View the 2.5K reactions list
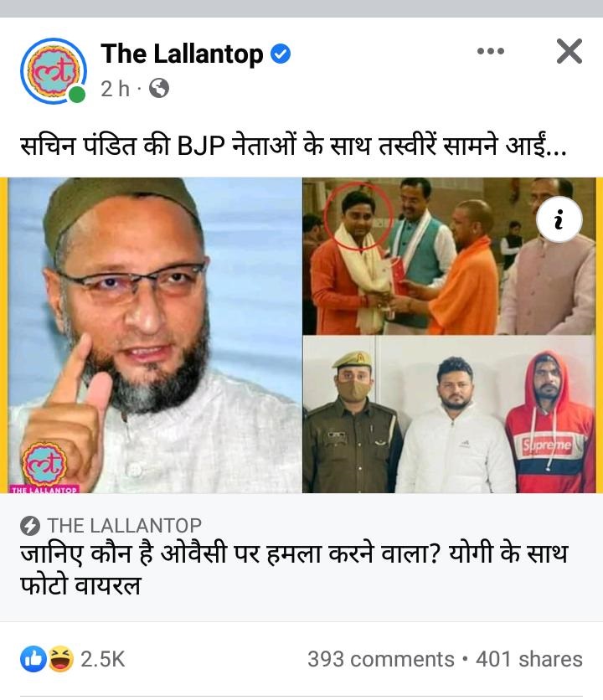603x700 pixels. [103, 659]
